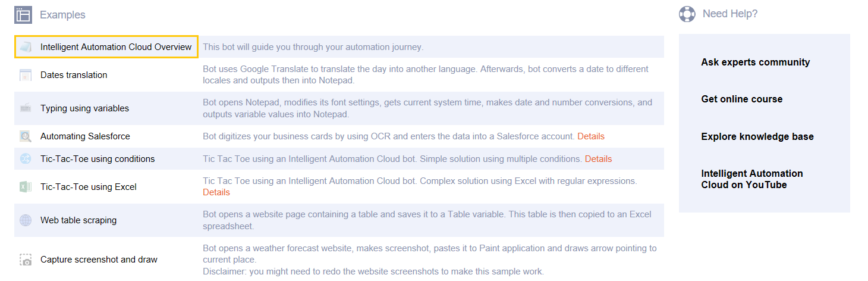Open the Dates translation example

coord(74,75)
